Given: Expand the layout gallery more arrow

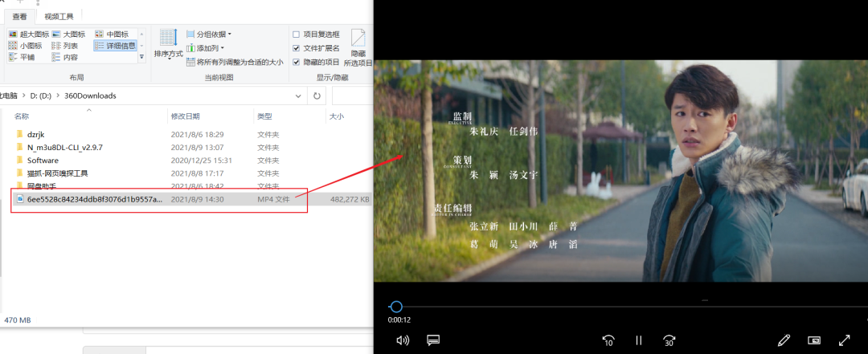Looking at the screenshot, I should click(x=141, y=56).
